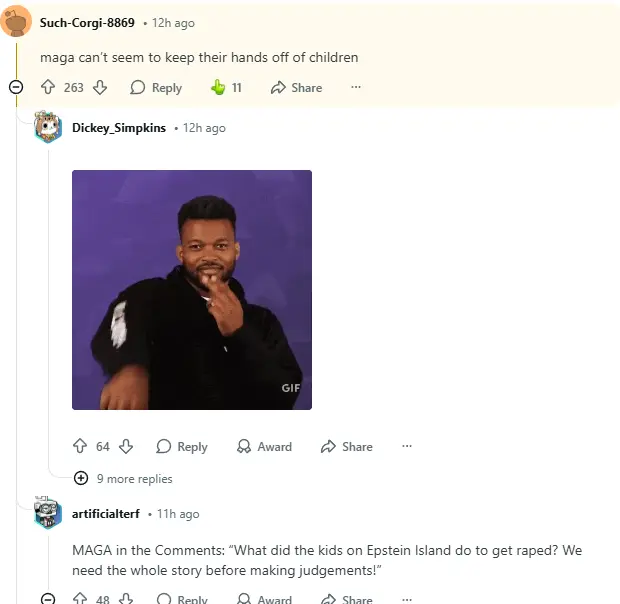620x604 pixels.
Task: Upvote Such-Corgi-8869's comment
Action: coord(48,87)
